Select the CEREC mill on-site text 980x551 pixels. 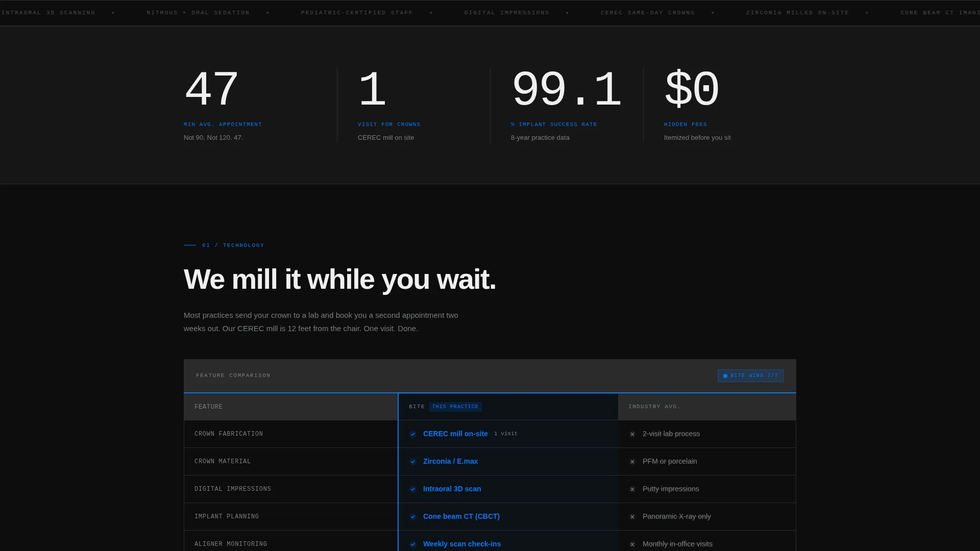click(x=455, y=434)
